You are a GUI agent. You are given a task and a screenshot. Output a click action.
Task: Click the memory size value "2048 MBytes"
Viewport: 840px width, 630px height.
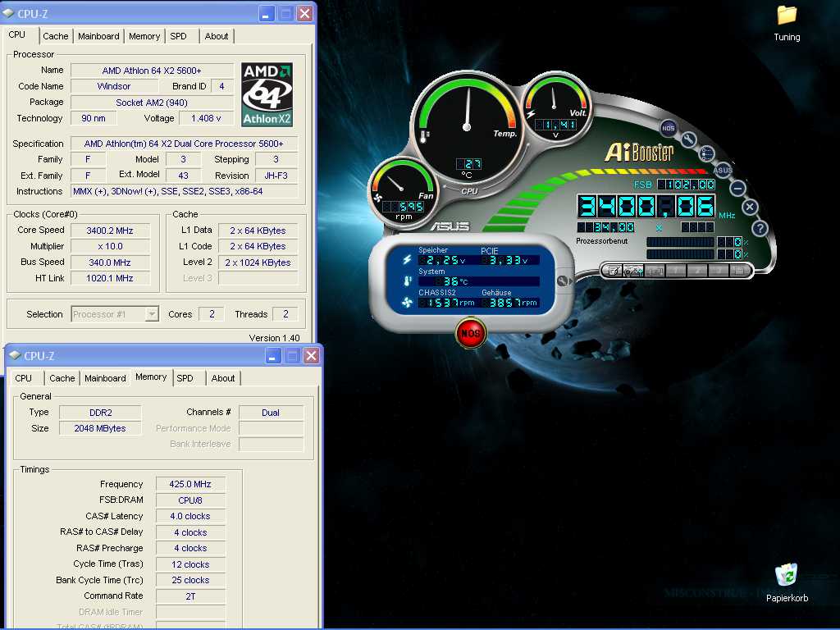coord(101,428)
